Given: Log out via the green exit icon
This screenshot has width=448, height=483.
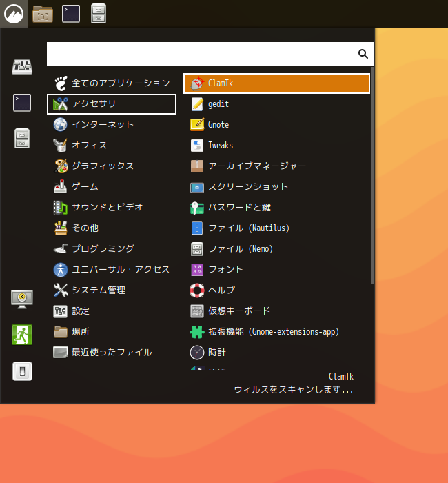Looking at the screenshot, I should click(22, 335).
